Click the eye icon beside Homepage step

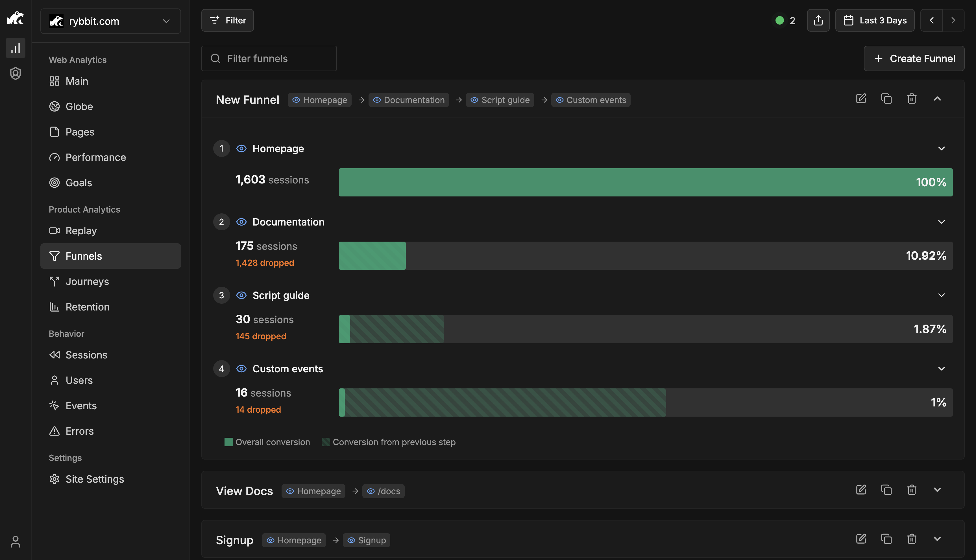[x=241, y=148]
